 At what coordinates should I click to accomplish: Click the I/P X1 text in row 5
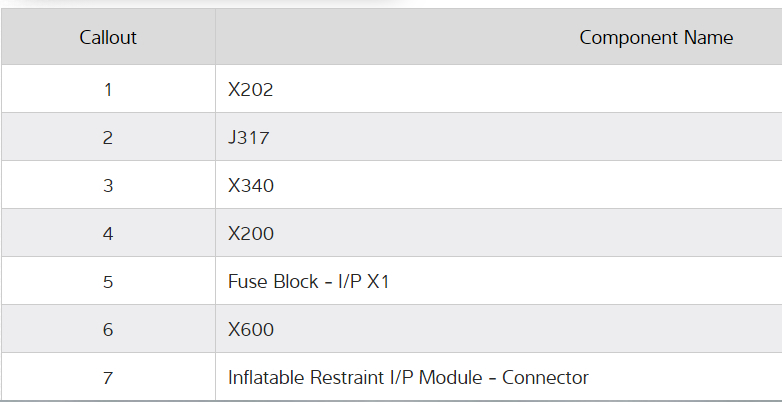(363, 282)
